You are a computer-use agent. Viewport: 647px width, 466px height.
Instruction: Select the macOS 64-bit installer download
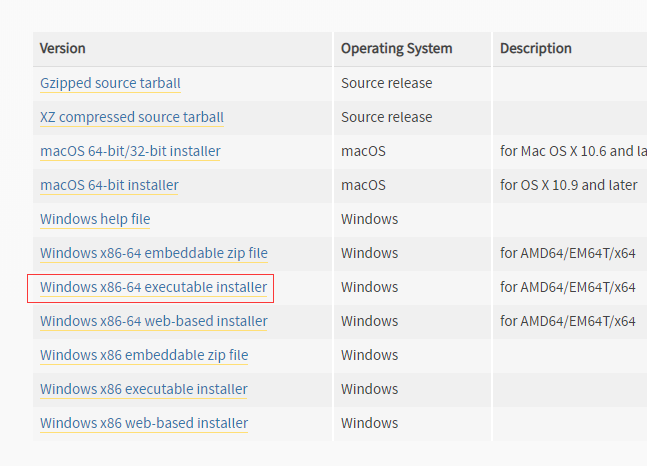pos(109,185)
